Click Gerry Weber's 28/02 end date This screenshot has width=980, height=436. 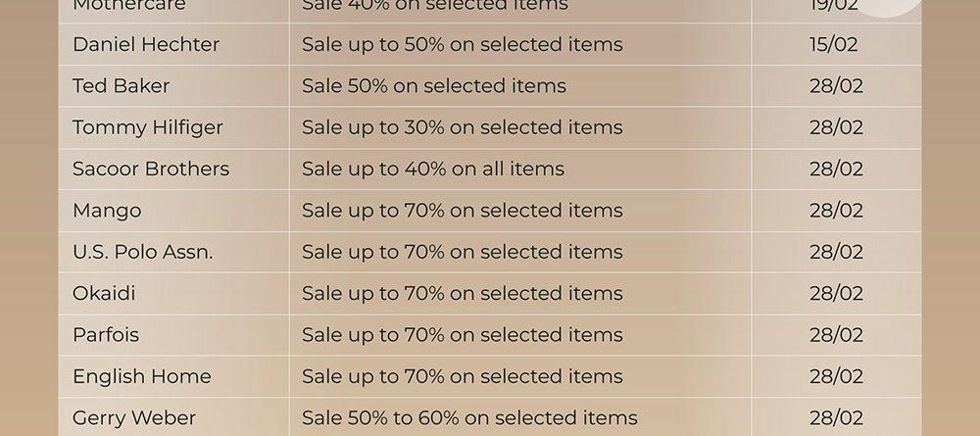pyautogui.click(x=836, y=417)
